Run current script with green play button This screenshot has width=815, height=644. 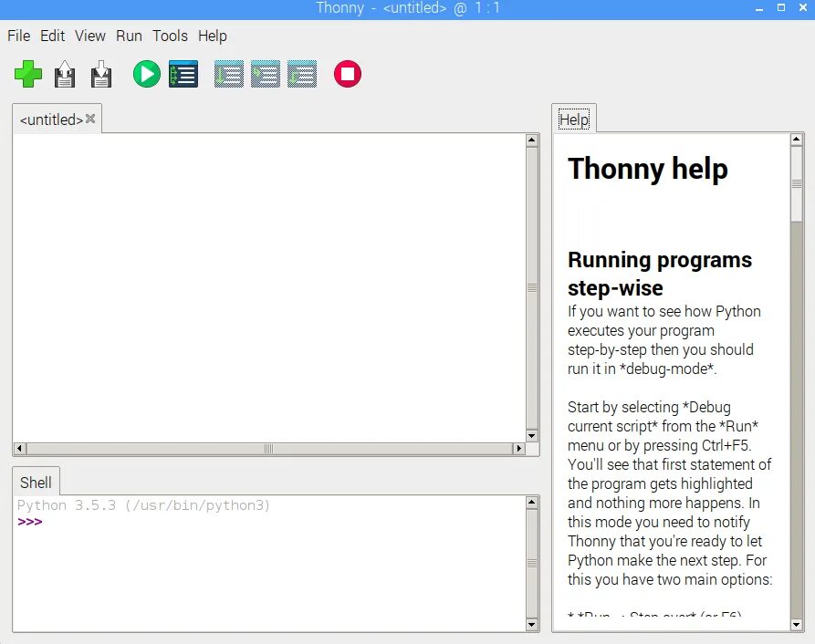(147, 74)
